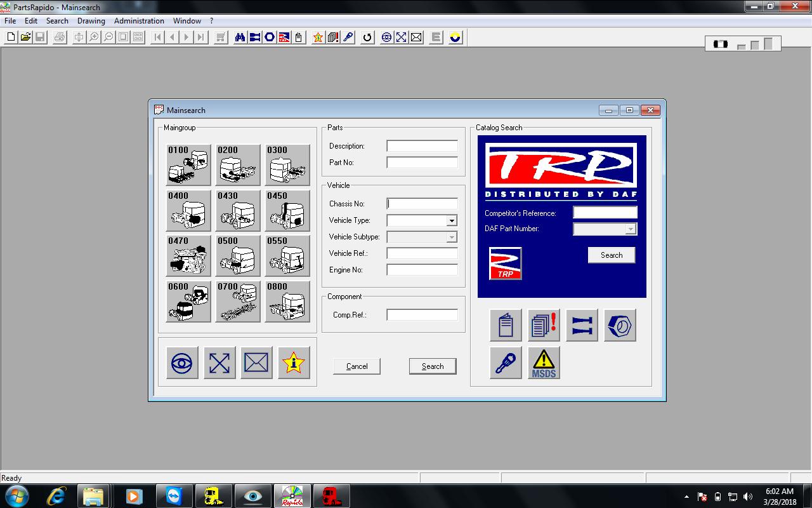Click the envelope icon button in Mainsearch
The height and width of the screenshot is (508, 812).
pos(256,363)
